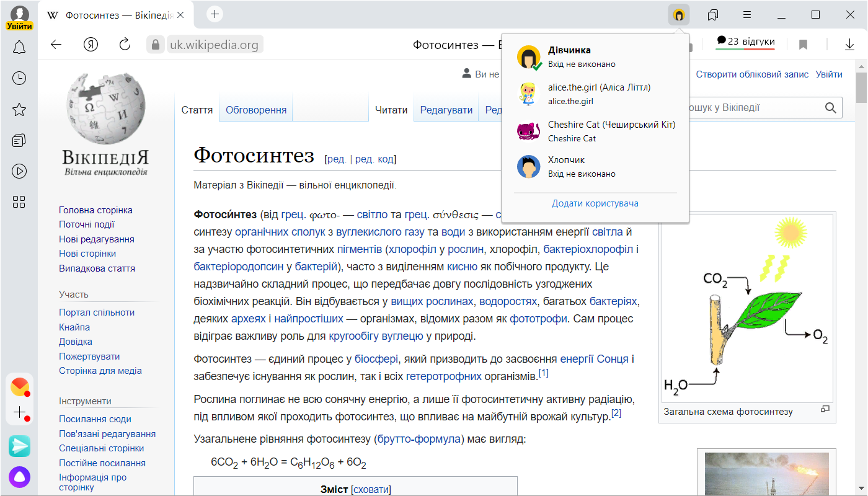Image resolution: width=868 pixels, height=496 pixels.
Task: Open Пожертвувати link
Action: (89, 356)
